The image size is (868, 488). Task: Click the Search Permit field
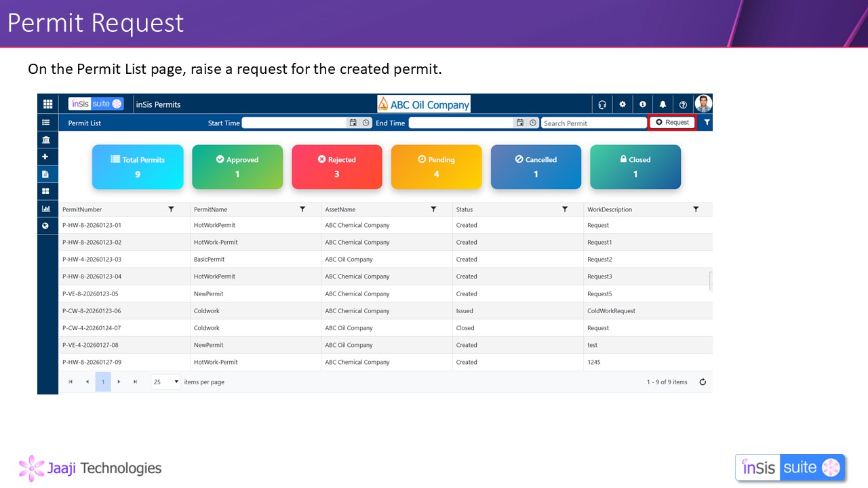593,123
